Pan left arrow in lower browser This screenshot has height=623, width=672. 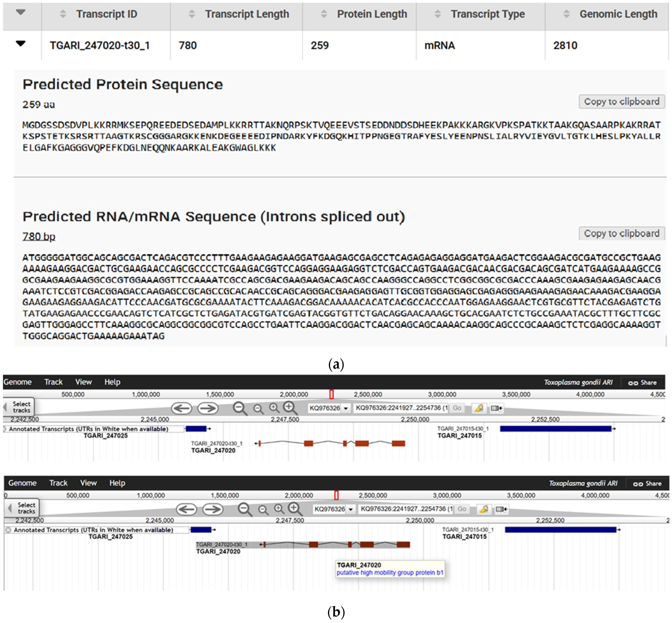(186, 509)
